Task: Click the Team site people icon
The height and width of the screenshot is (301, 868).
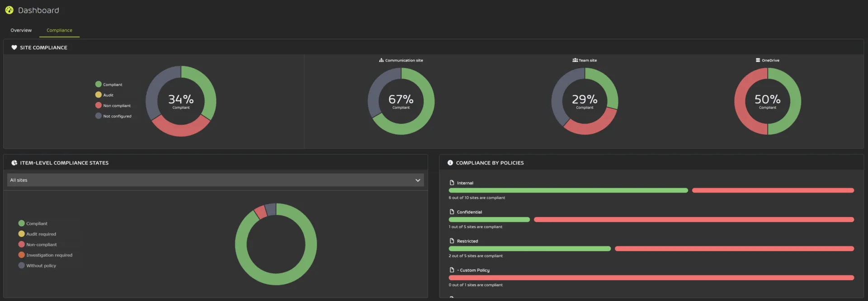Action: coord(575,60)
